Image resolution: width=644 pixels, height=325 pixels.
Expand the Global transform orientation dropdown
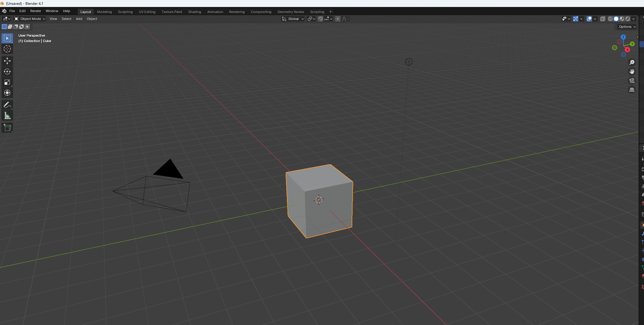293,19
